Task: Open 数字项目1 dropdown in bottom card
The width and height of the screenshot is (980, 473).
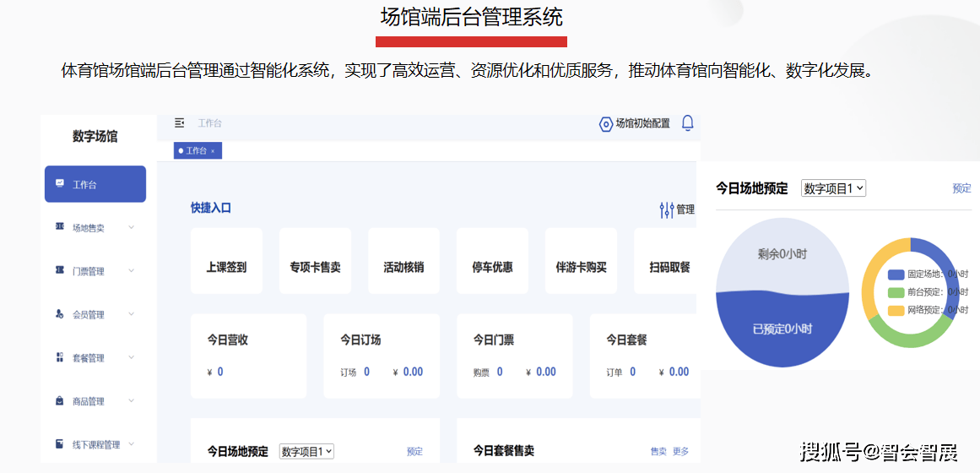Action: 306,451
